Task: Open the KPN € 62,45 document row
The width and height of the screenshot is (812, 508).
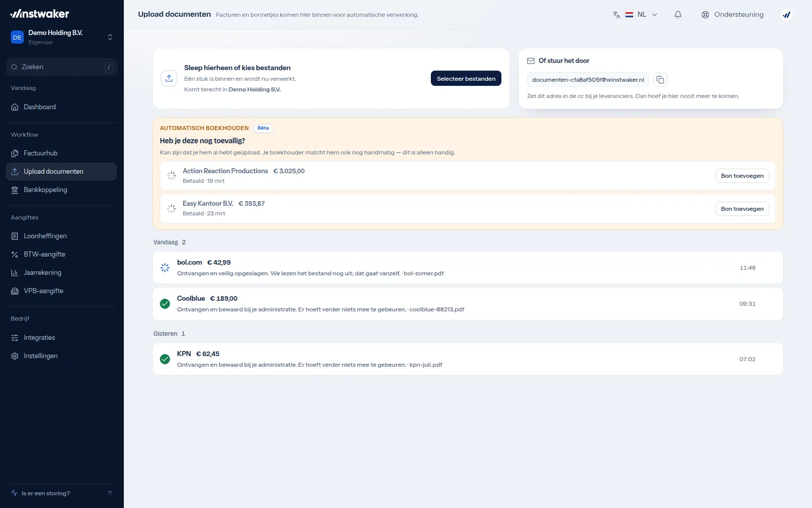Action: pyautogui.click(x=467, y=359)
